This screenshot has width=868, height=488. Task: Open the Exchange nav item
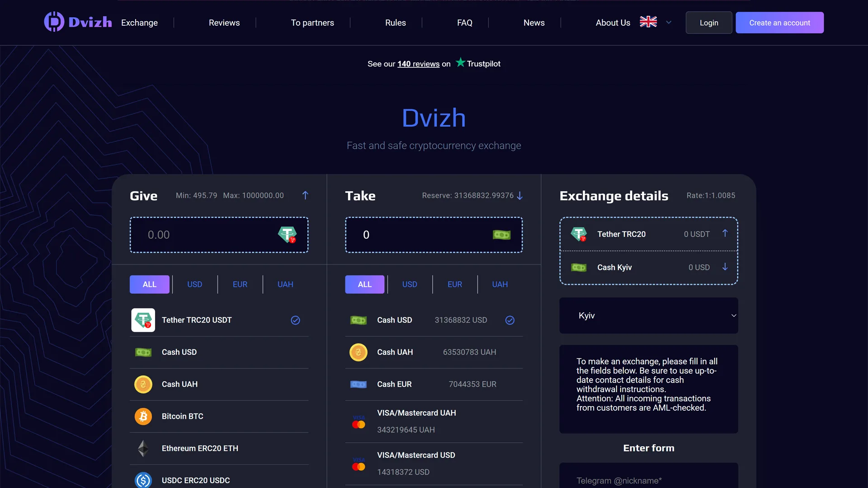(139, 23)
